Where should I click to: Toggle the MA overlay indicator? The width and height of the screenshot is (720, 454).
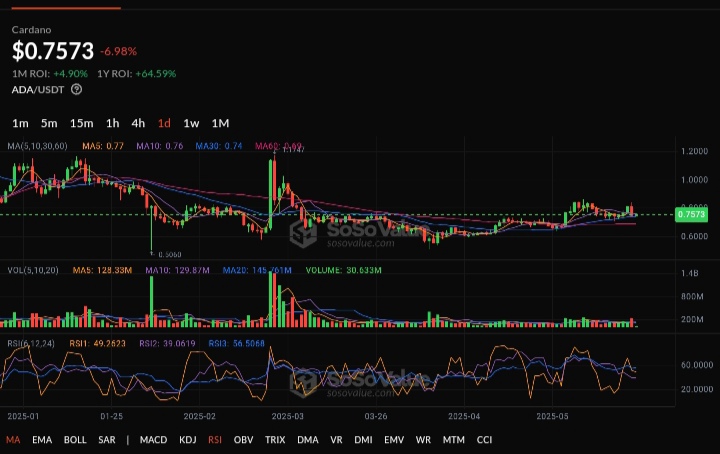tap(13, 440)
